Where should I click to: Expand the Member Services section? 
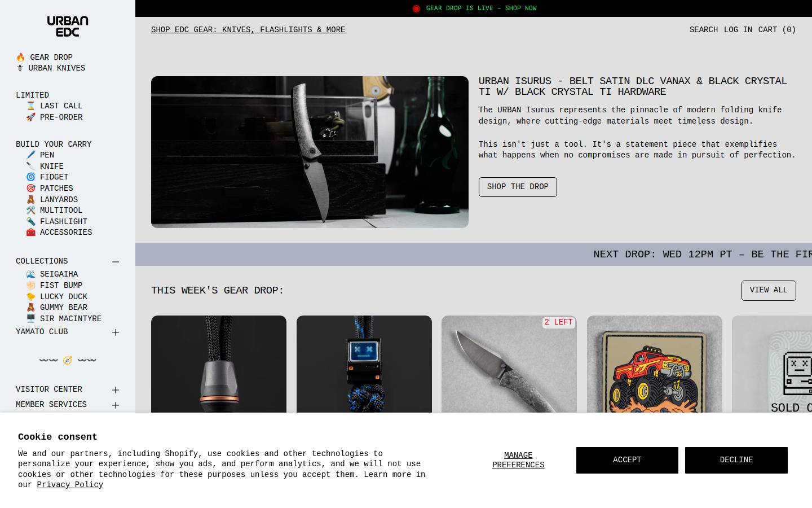pyautogui.click(x=116, y=405)
